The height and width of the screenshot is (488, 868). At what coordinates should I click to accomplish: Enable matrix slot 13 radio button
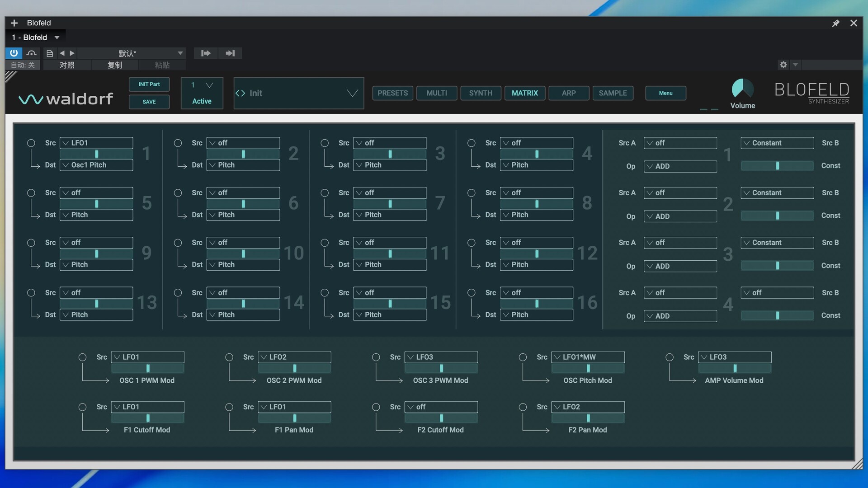point(31,293)
